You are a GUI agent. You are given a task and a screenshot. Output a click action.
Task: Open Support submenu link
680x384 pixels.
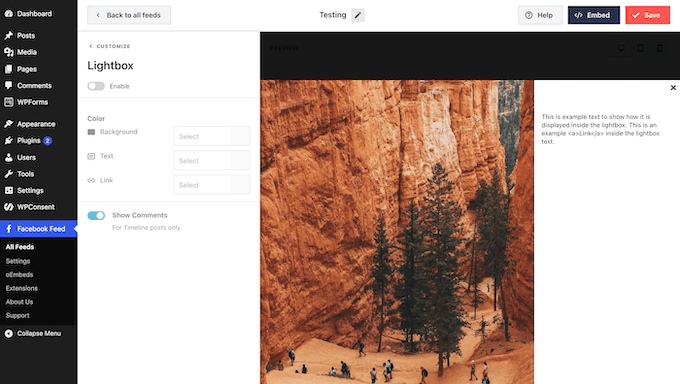pos(17,315)
